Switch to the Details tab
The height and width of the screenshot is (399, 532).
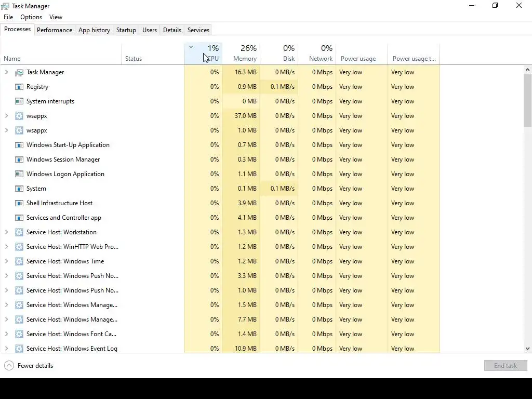(x=172, y=30)
